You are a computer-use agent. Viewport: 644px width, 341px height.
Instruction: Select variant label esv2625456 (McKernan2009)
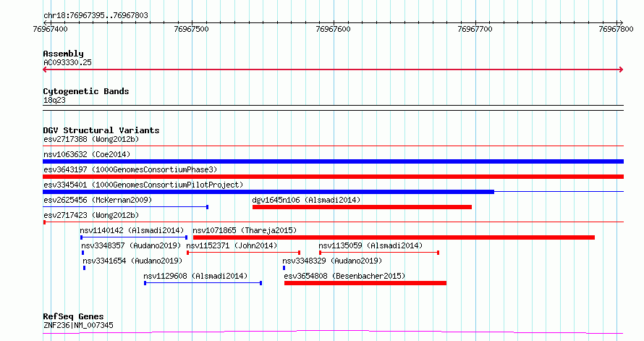click(98, 200)
